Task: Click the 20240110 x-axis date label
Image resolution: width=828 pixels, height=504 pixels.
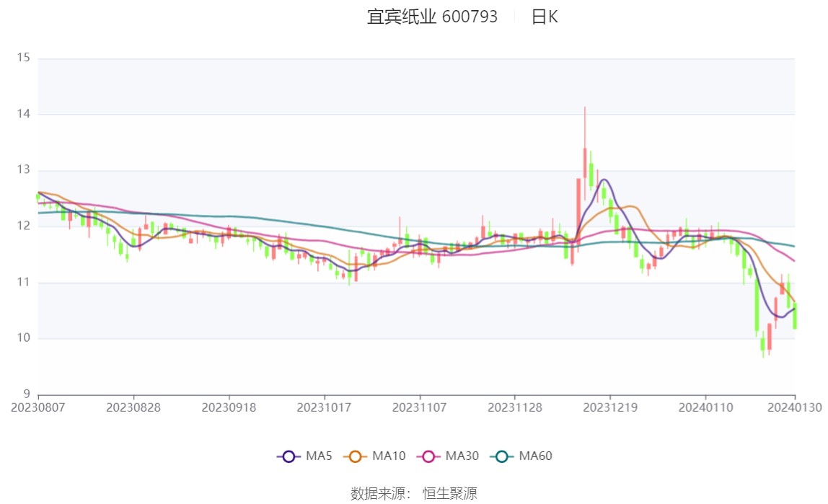Action: coord(705,408)
